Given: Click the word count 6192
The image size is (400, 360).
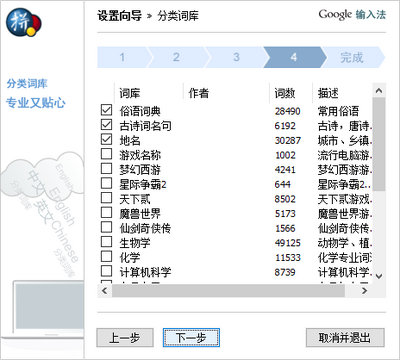Looking at the screenshot, I should pos(285,126).
